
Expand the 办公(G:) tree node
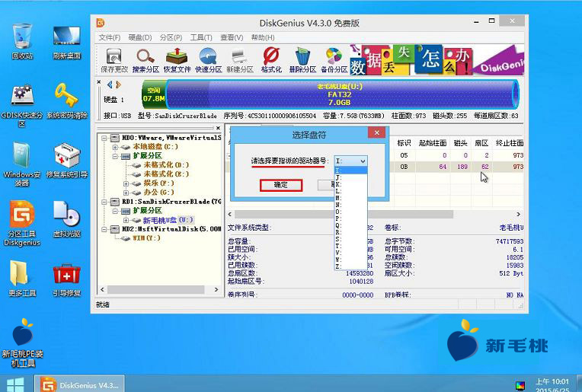(x=126, y=193)
